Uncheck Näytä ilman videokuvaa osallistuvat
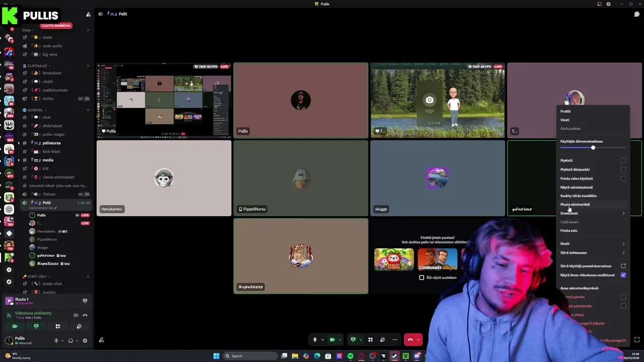Image resolution: width=644 pixels, height=362 pixels. pyautogui.click(x=623, y=275)
